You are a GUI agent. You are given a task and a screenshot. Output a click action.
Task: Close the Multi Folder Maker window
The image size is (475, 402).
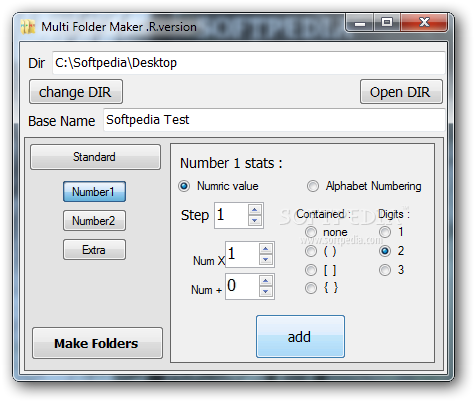(x=424, y=23)
